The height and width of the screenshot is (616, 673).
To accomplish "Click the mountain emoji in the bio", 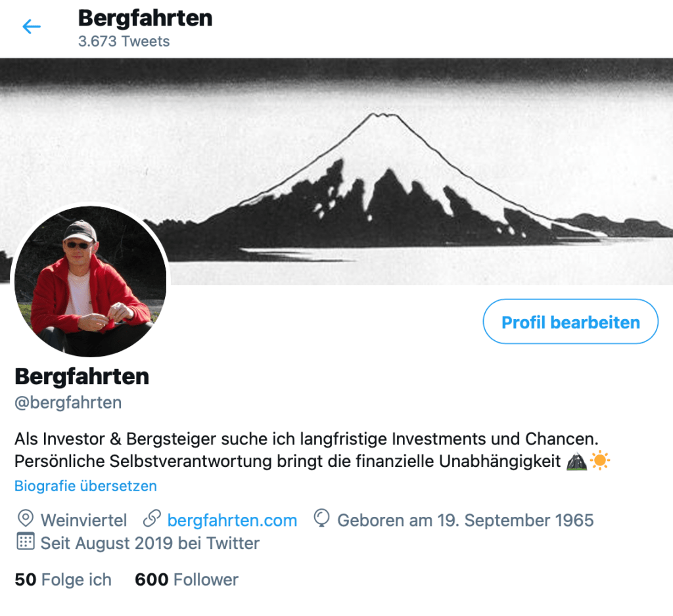I will pos(576,461).
